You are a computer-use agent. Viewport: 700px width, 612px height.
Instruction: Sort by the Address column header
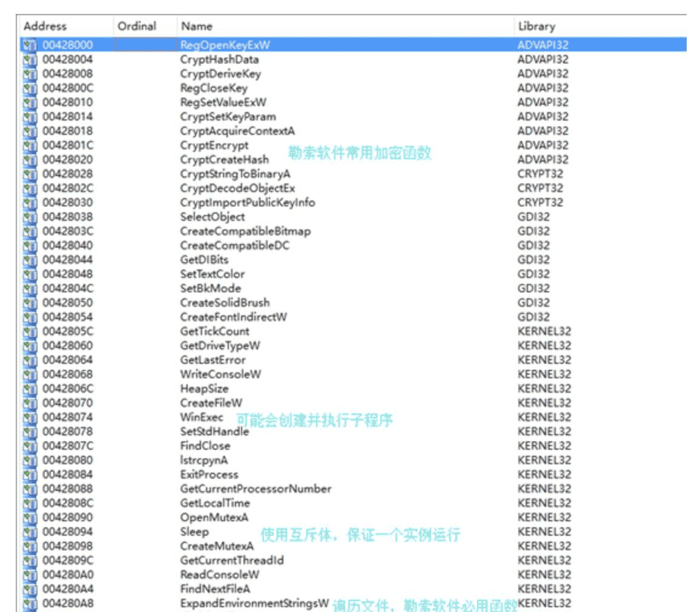pos(45,27)
